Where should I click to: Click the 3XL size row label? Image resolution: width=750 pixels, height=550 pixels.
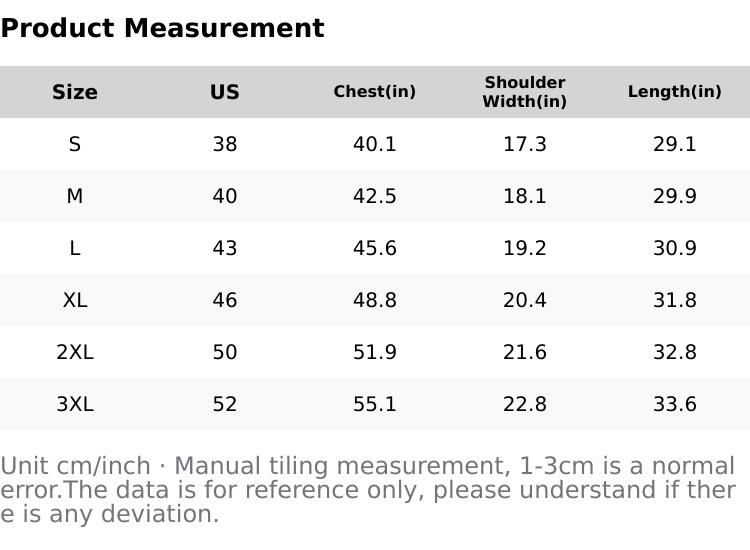[75, 404]
